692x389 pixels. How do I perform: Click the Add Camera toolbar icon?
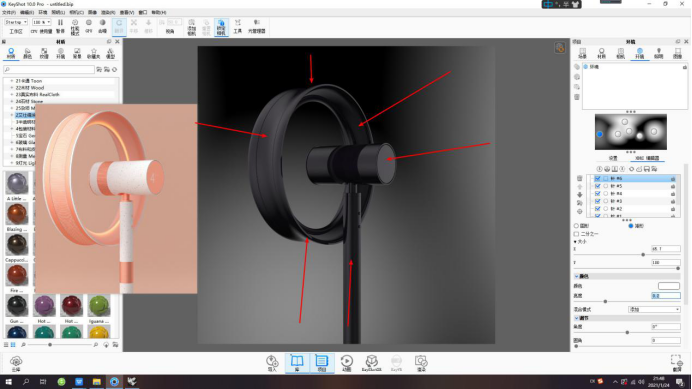[x=192, y=23]
